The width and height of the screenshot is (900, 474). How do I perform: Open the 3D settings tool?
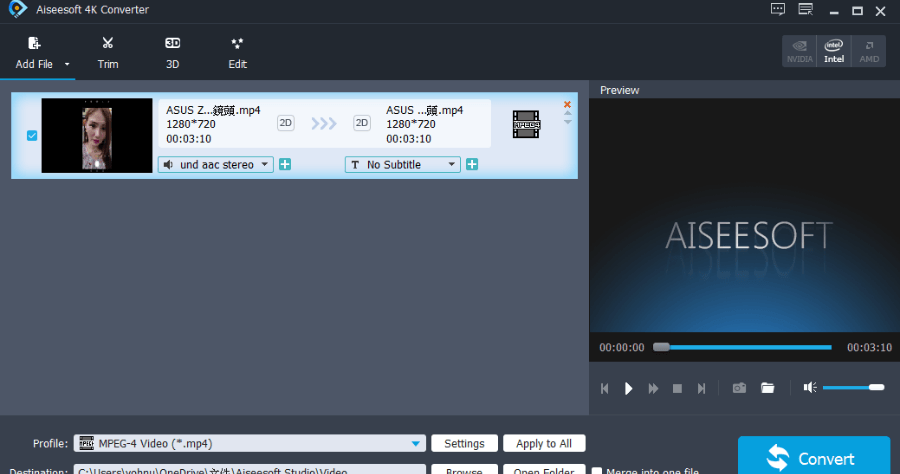[172, 53]
